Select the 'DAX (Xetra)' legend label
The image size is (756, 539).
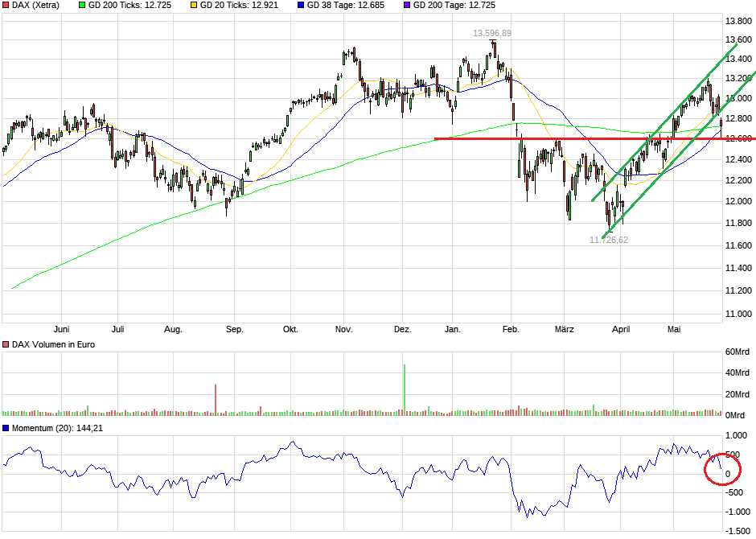[x=35, y=6]
